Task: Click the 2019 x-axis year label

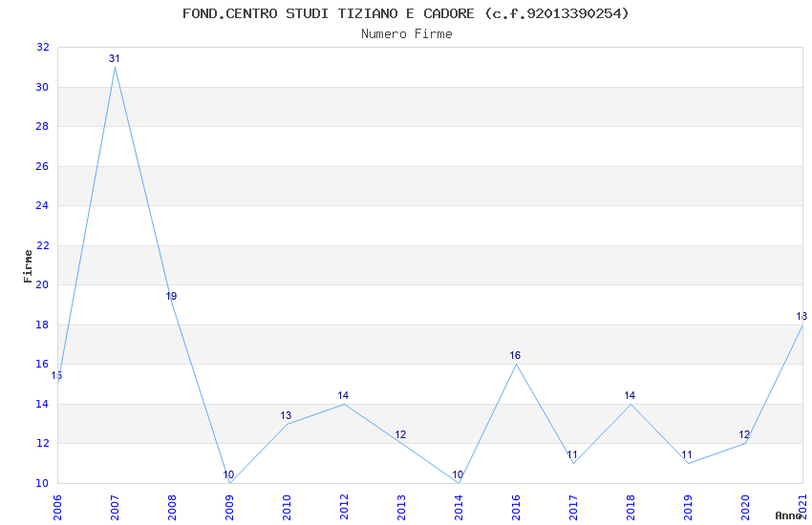Action: [x=688, y=507]
